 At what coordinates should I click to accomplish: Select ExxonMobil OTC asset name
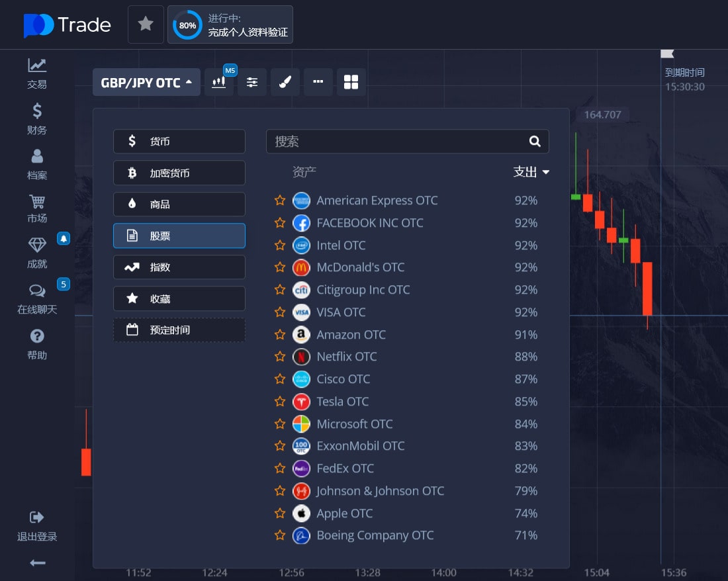point(360,446)
